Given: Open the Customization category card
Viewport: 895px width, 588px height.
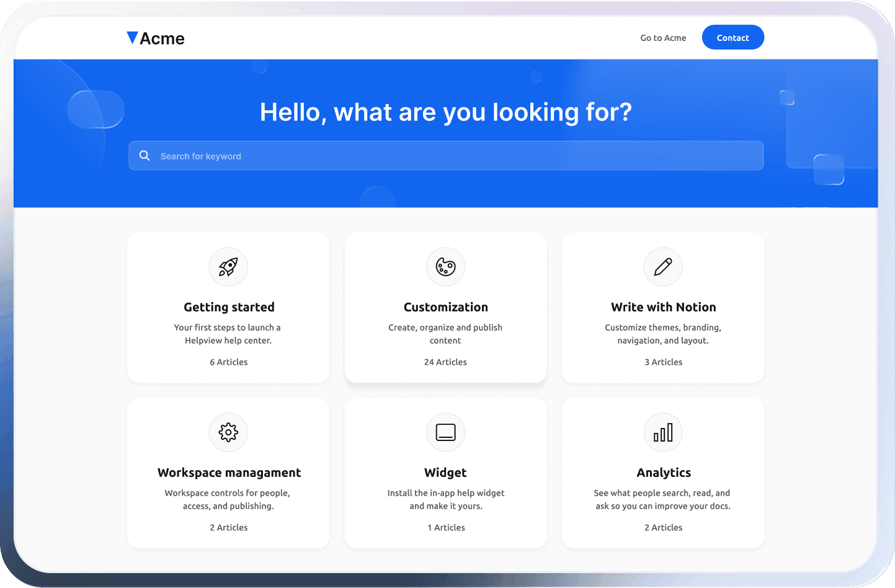Looking at the screenshot, I should [x=445, y=307].
